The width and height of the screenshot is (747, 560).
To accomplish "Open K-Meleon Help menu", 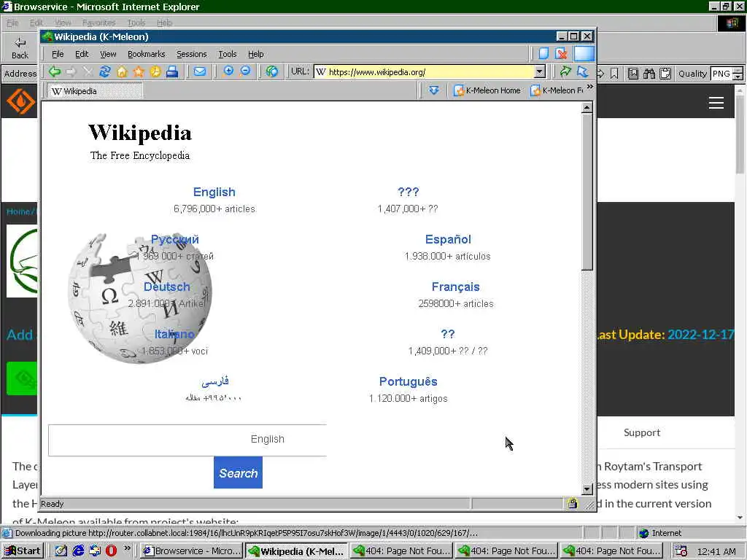I will [256, 54].
